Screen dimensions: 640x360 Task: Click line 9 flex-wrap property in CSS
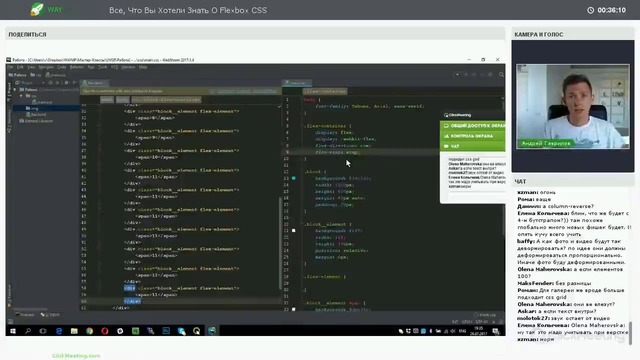[337, 152]
